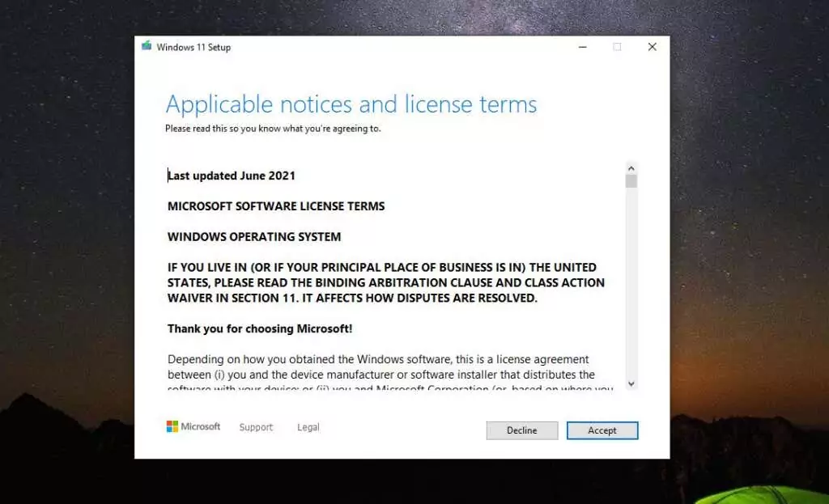The width and height of the screenshot is (829, 504).
Task: Click the license text scrollbar thumb
Action: (631, 181)
